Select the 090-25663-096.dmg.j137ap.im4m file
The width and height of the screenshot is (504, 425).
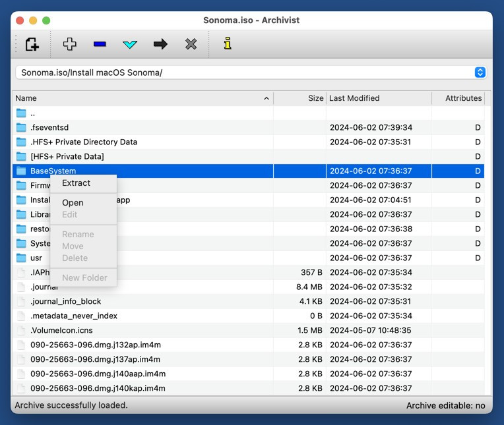point(248,359)
